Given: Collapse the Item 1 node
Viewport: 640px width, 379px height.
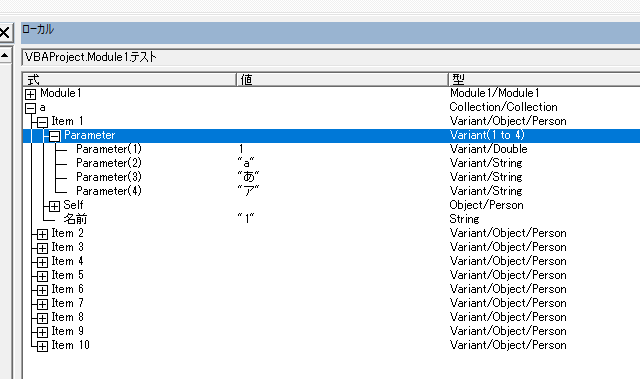Looking at the screenshot, I should pyautogui.click(x=42, y=122).
